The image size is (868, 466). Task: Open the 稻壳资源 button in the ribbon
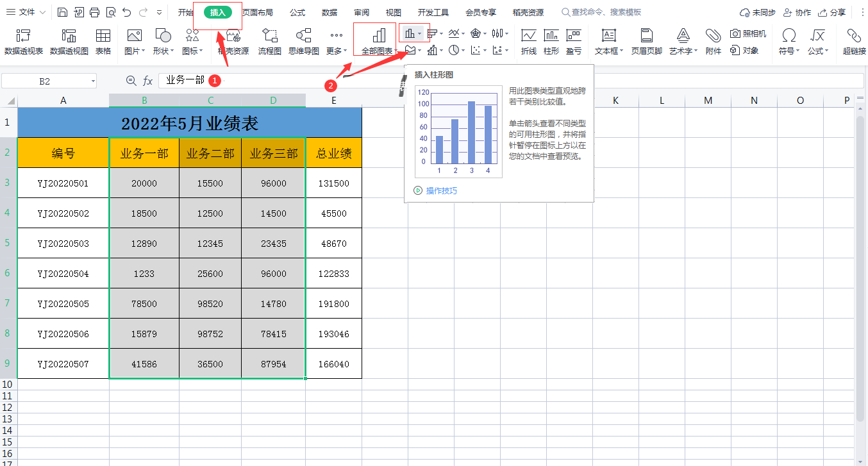point(233,42)
